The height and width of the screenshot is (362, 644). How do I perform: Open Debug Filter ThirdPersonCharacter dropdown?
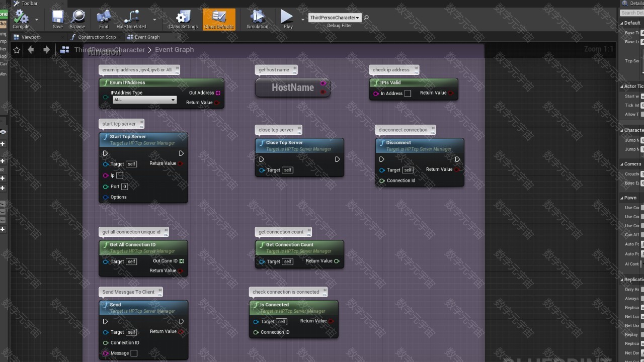[335, 18]
